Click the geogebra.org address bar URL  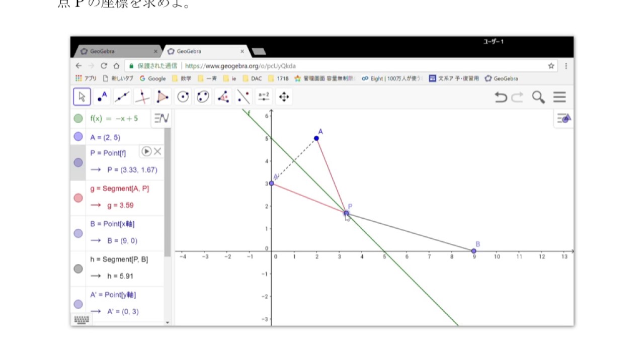coord(240,66)
